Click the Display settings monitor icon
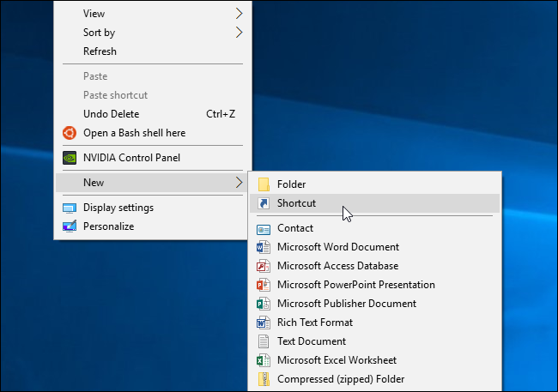 tap(70, 208)
